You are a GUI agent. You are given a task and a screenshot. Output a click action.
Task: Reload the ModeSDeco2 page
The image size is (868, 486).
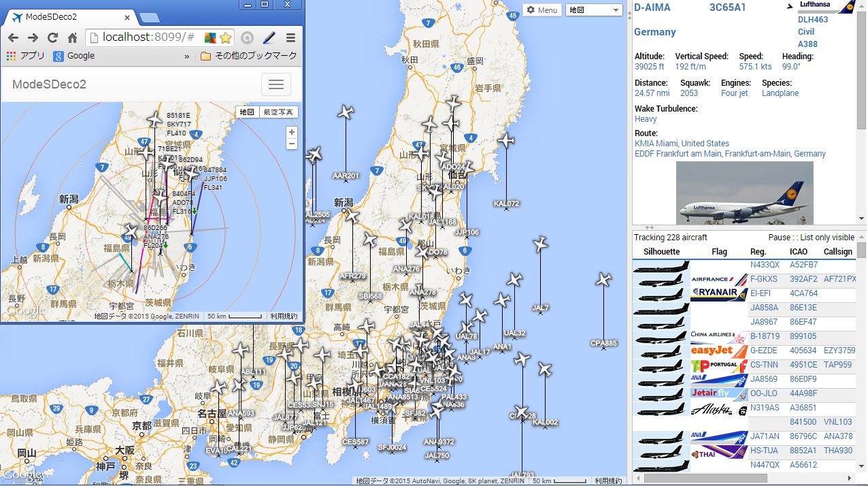52,37
